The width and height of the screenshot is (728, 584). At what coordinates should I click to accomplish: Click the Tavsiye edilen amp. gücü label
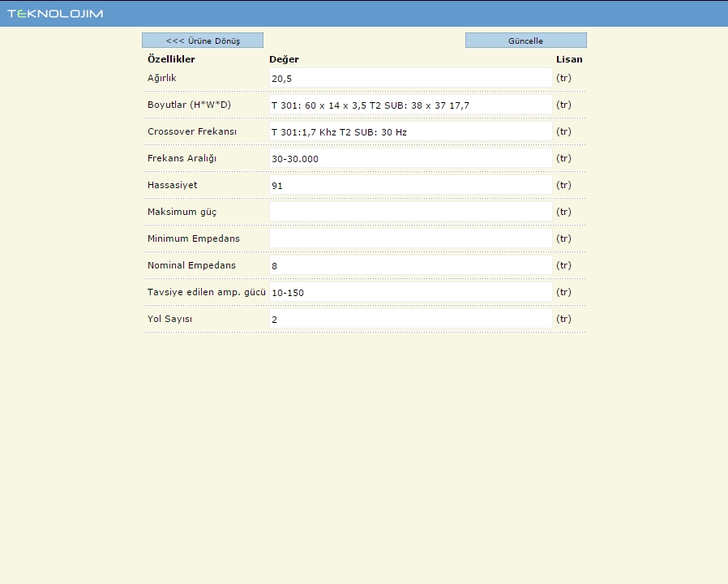pyautogui.click(x=207, y=292)
